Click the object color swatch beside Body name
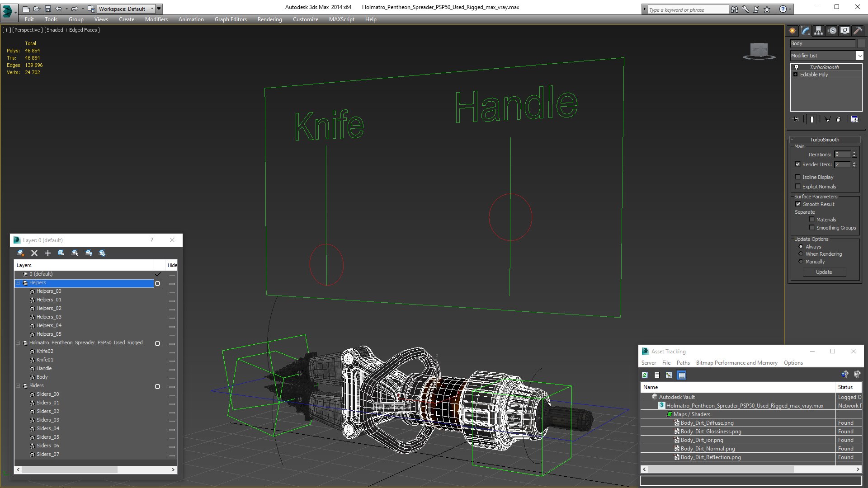Screen dimensions: 868x488 (861, 43)
